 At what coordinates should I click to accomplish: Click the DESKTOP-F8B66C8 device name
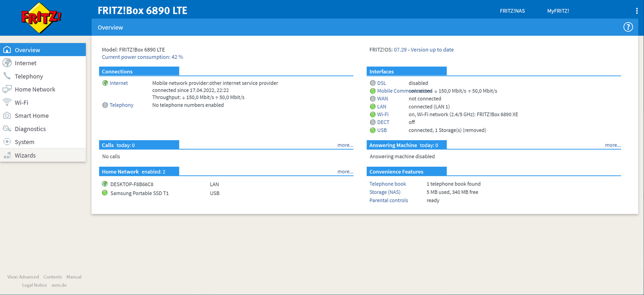pyautogui.click(x=132, y=184)
